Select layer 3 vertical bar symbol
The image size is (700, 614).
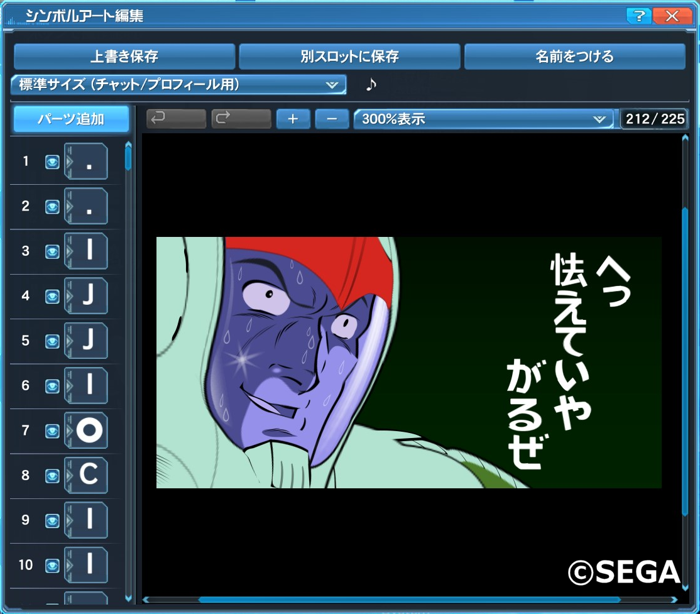click(86, 251)
